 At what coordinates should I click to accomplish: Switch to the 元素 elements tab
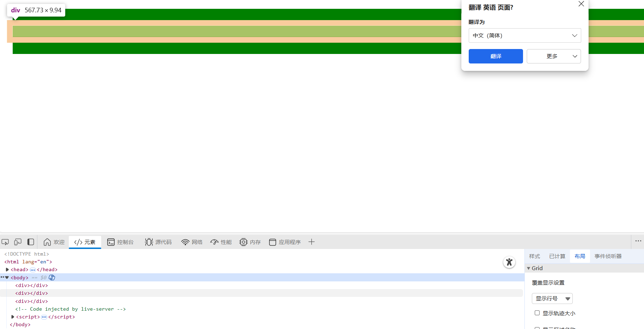click(x=85, y=242)
